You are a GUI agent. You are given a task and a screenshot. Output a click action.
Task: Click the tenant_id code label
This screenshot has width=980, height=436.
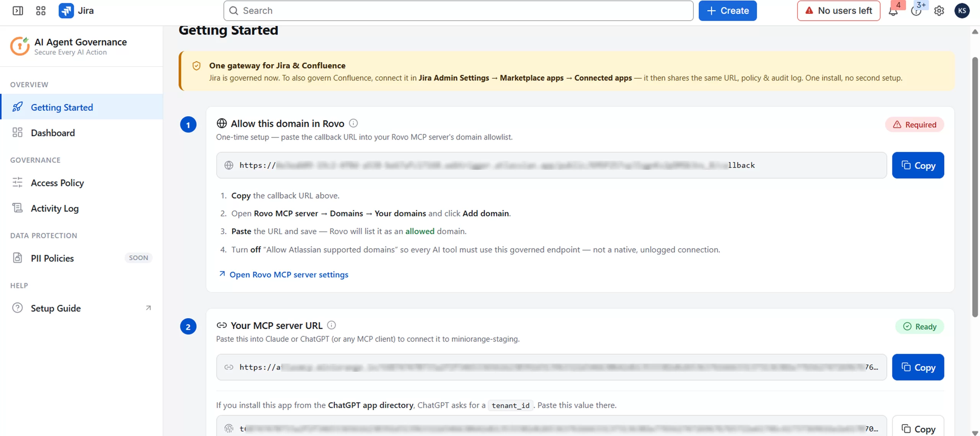[x=510, y=405]
